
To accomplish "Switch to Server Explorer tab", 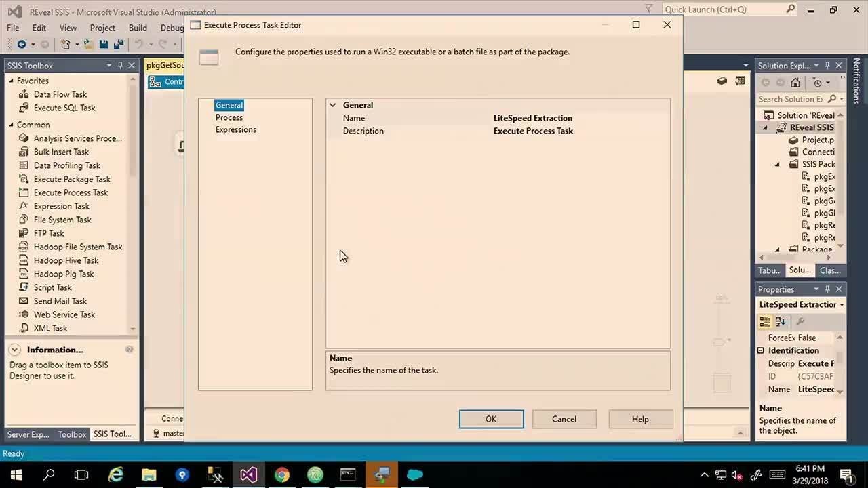I will point(28,434).
